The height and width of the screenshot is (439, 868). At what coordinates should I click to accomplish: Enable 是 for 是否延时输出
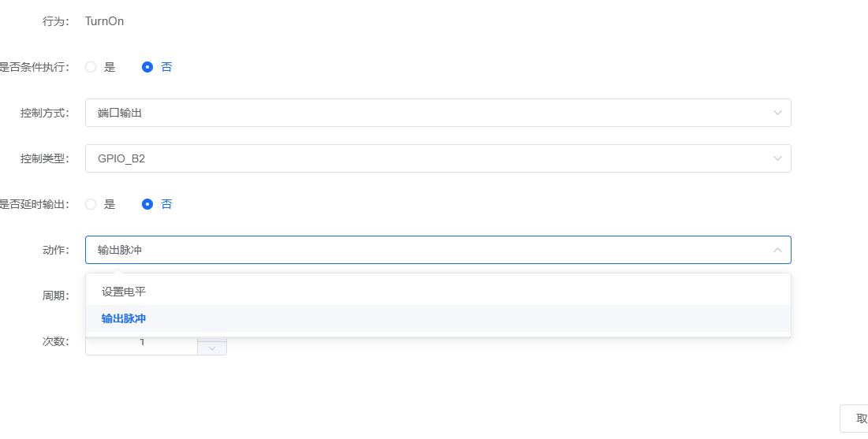91,204
